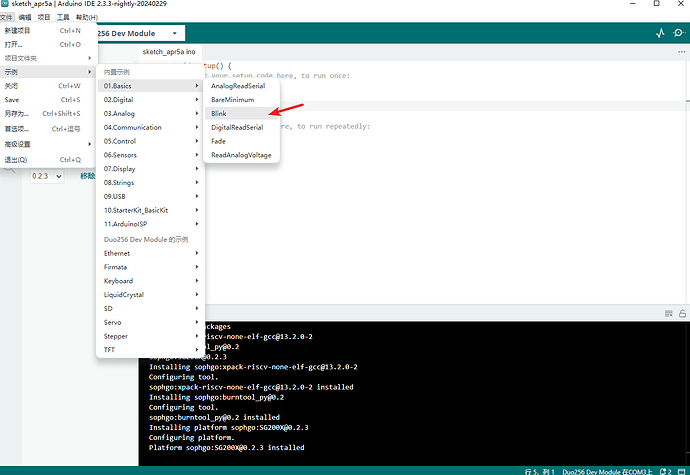Expand the Keyboard examples submenu

point(151,281)
